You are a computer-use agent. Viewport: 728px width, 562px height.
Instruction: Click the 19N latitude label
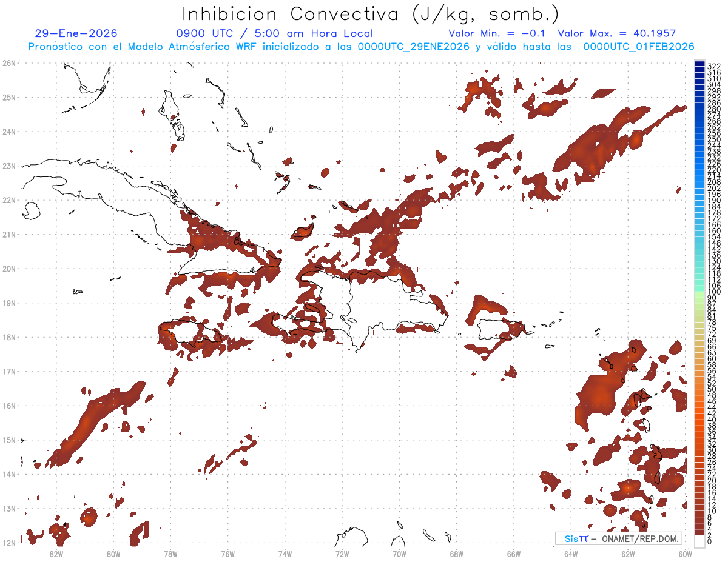pyautogui.click(x=9, y=303)
